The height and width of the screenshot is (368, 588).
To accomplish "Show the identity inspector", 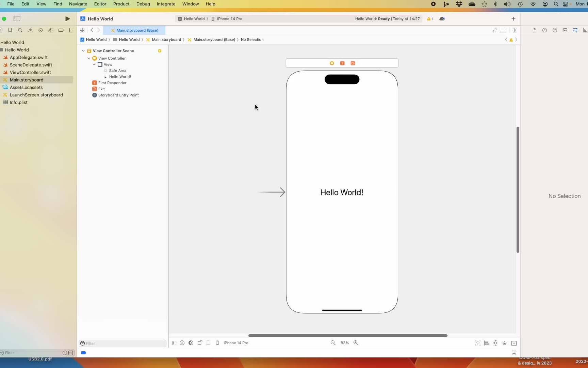I will 565,30.
